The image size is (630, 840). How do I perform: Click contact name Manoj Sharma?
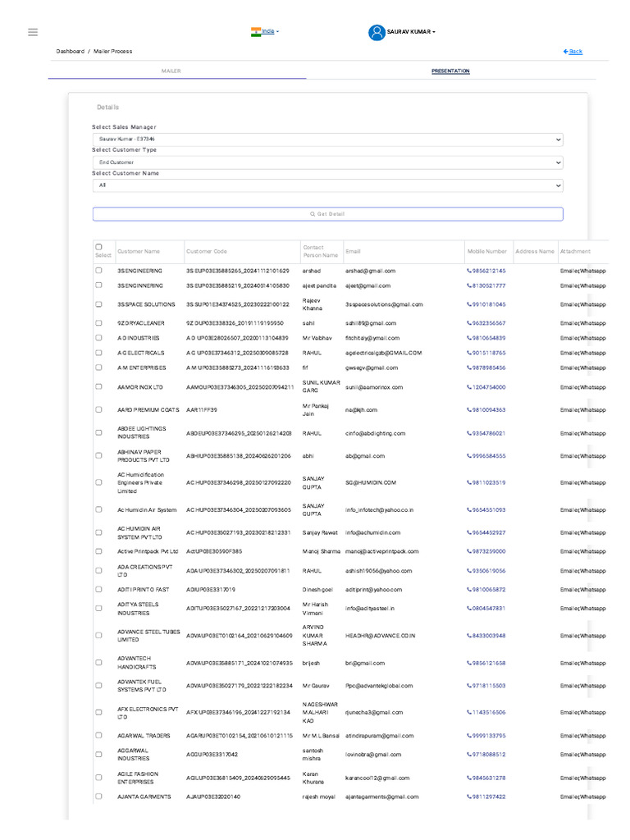point(322,552)
